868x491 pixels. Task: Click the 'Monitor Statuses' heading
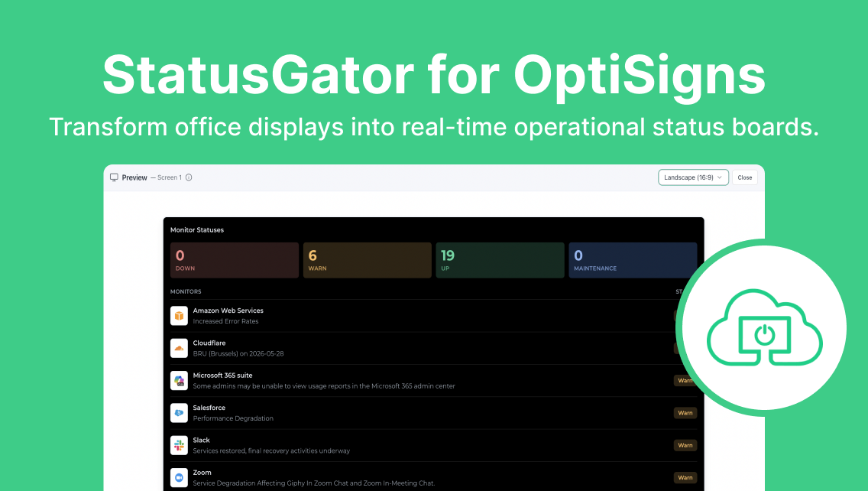[197, 230]
